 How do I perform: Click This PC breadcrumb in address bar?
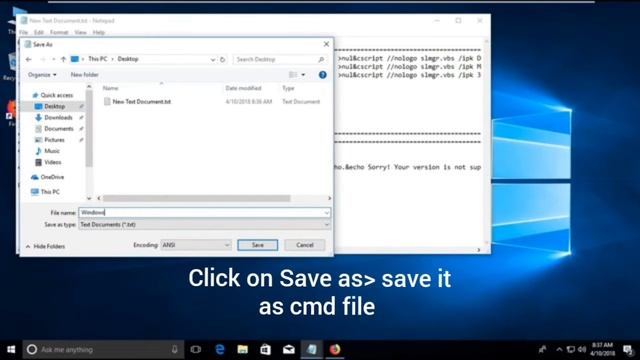click(98, 59)
